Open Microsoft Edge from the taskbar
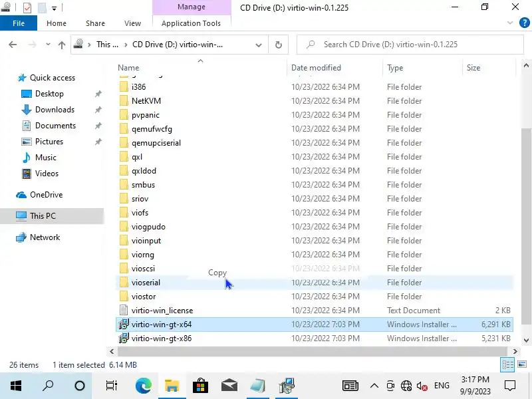This screenshot has height=399, width=532. (143, 386)
